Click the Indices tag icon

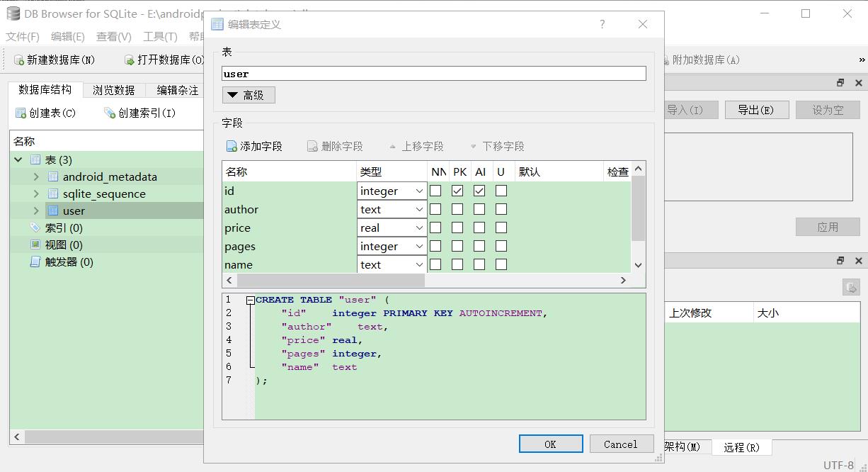[x=35, y=227]
